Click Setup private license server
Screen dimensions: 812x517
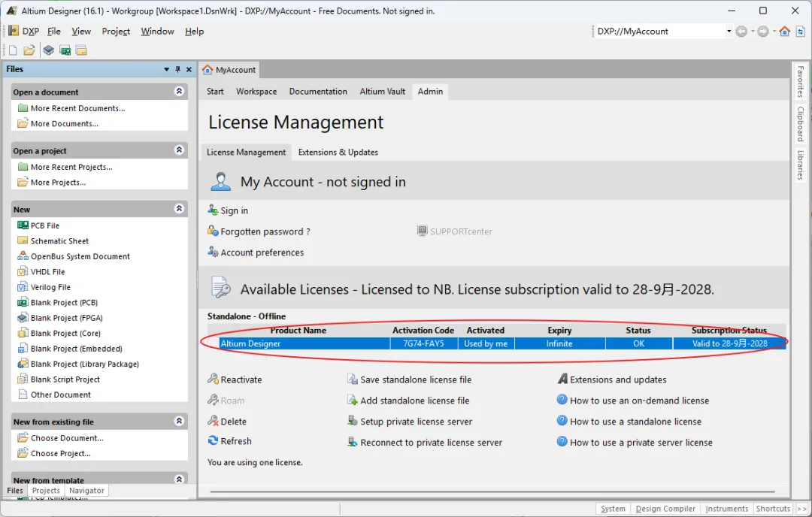[x=417, y=422]
